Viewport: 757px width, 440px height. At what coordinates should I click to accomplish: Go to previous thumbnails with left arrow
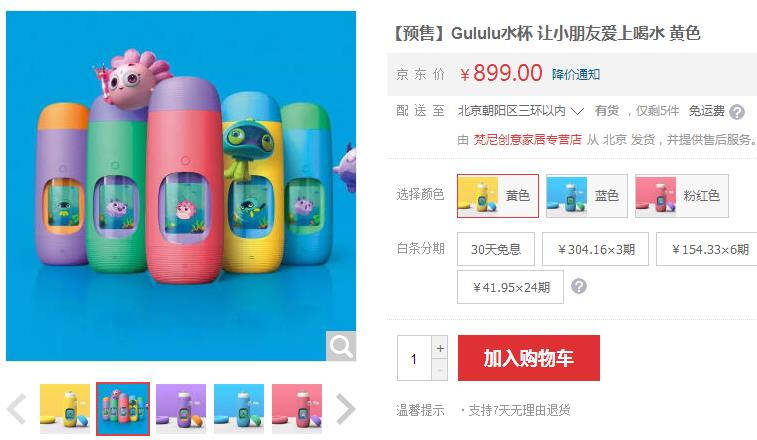[x=17, y=409]
